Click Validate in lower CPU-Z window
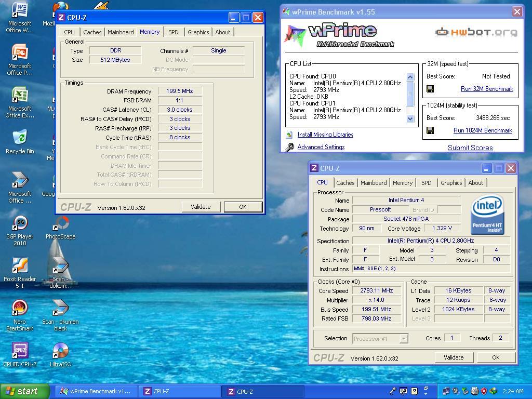Screen dimensions: 532x399 [454, 357]
